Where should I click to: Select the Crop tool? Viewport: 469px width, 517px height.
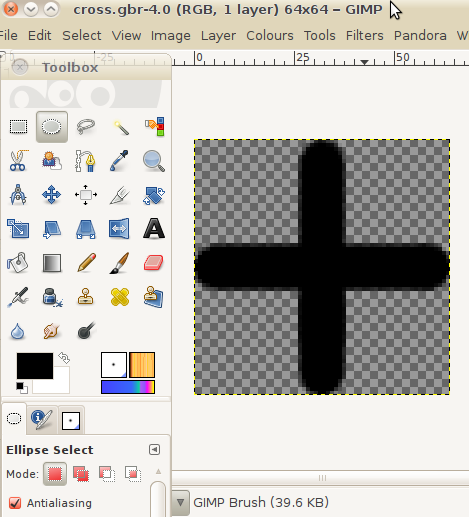(x=119, y=195)
